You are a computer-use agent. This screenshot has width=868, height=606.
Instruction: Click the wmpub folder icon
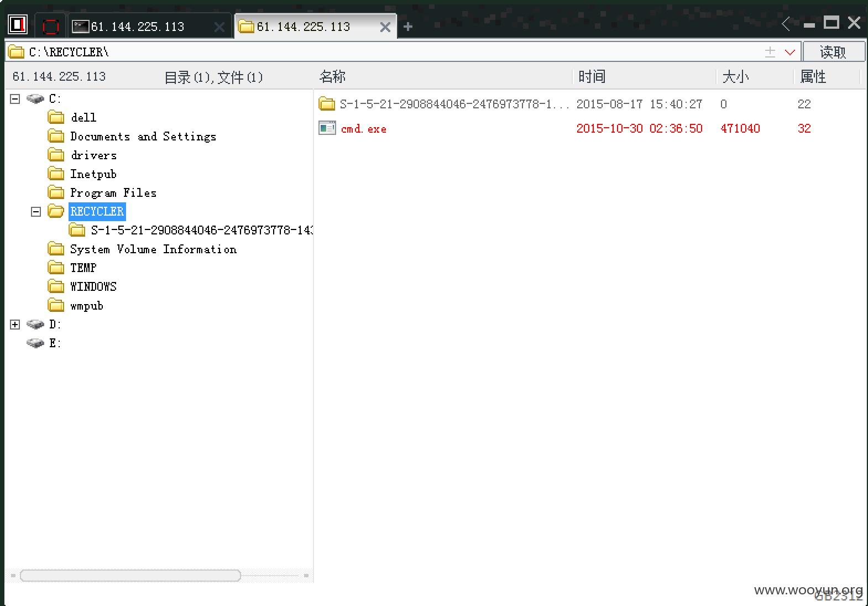(x=56, y=305)
